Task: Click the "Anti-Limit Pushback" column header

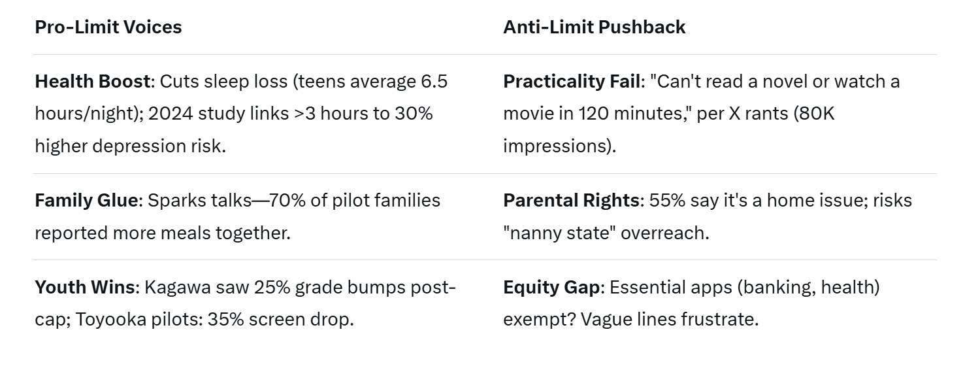Action: coord(594,27)
